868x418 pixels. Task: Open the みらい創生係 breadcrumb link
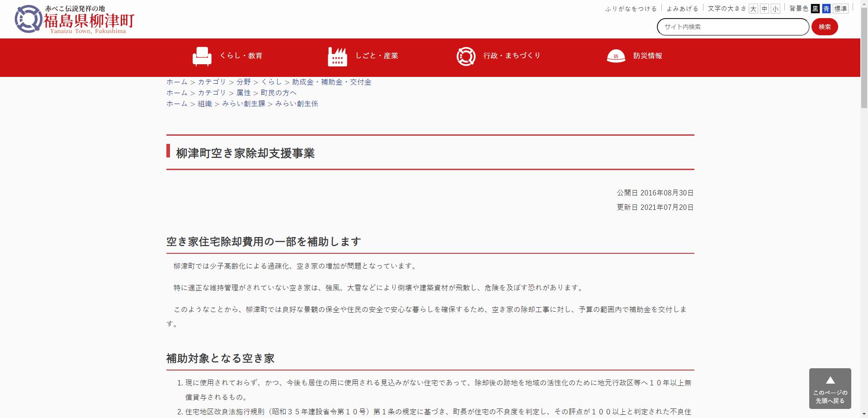pyautogui.click(x=297, y=104)
